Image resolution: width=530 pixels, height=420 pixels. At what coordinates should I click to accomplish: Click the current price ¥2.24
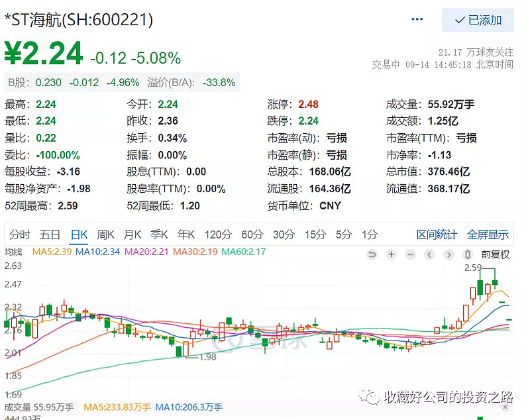[44, 53]
